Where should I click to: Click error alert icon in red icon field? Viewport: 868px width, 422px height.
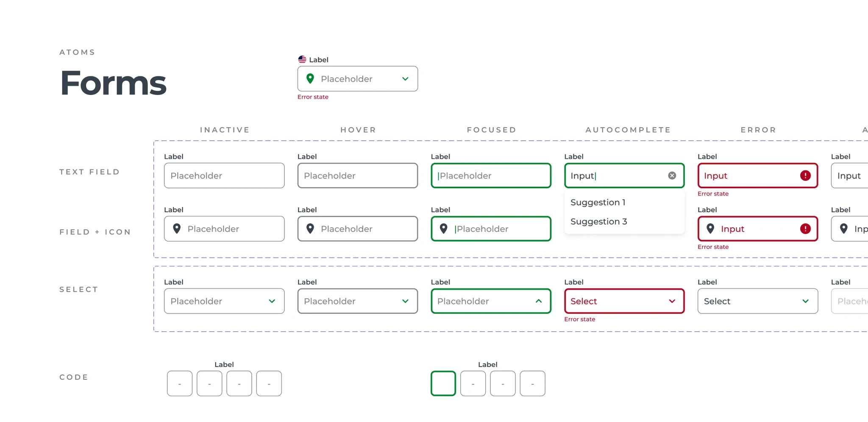[805, 229]
